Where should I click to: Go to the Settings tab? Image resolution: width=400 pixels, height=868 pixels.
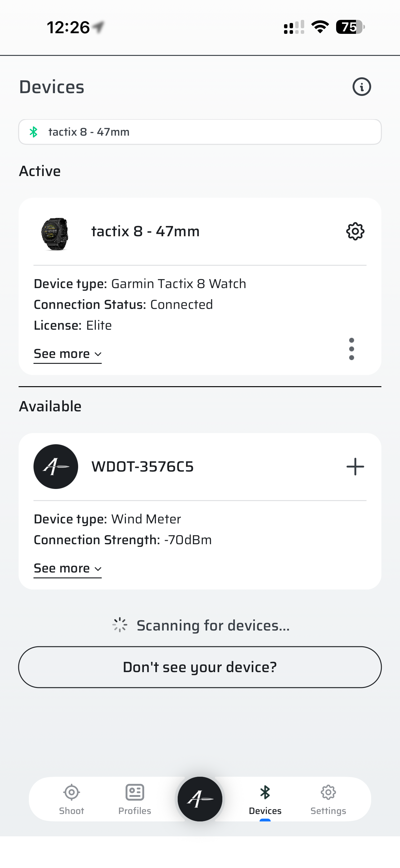(x=328, y=799)
